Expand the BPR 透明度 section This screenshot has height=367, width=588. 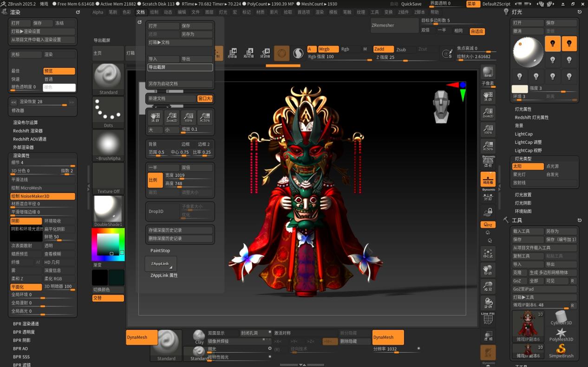24,332
